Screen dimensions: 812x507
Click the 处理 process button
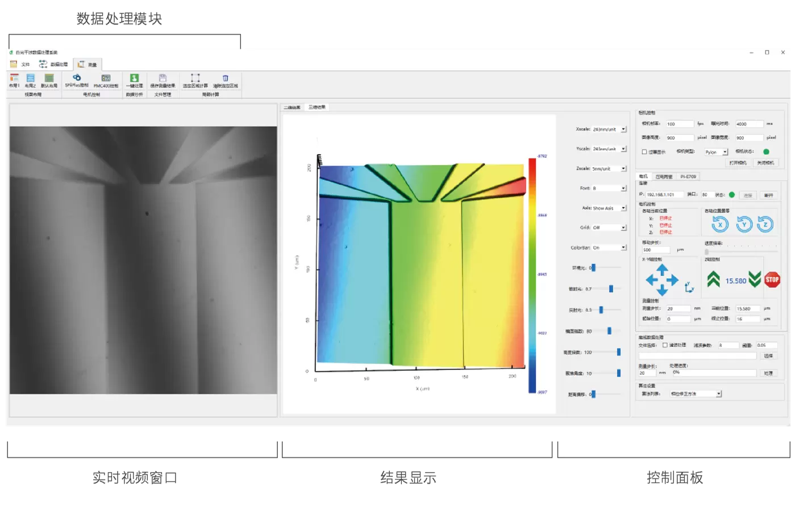click(x=768, y=373)
